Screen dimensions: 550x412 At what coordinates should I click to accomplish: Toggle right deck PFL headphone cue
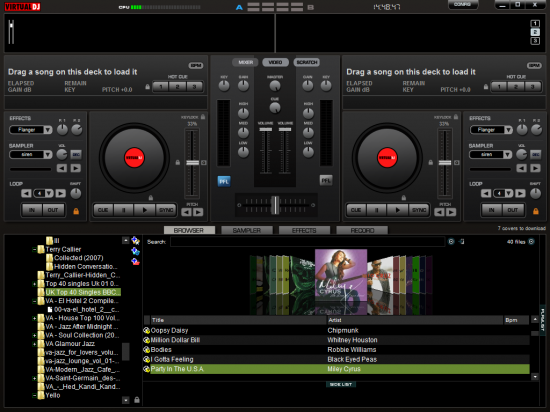(326, 180)
